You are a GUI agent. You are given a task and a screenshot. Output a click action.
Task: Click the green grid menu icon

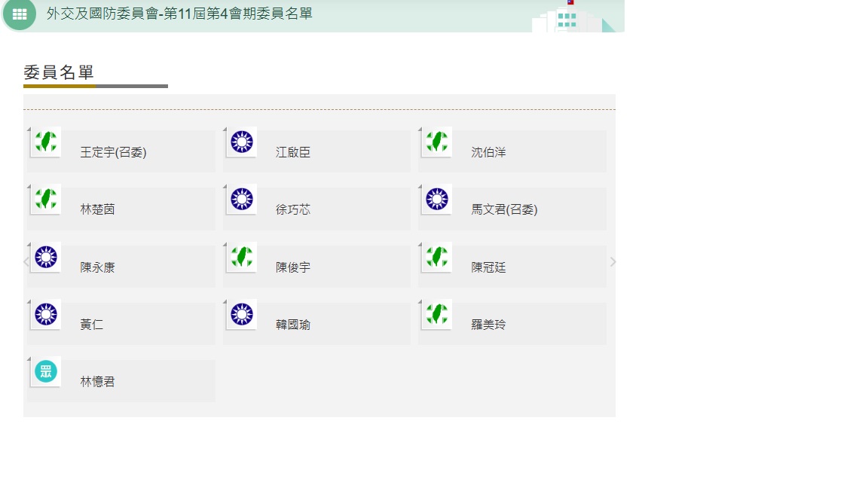coord(20,14)
